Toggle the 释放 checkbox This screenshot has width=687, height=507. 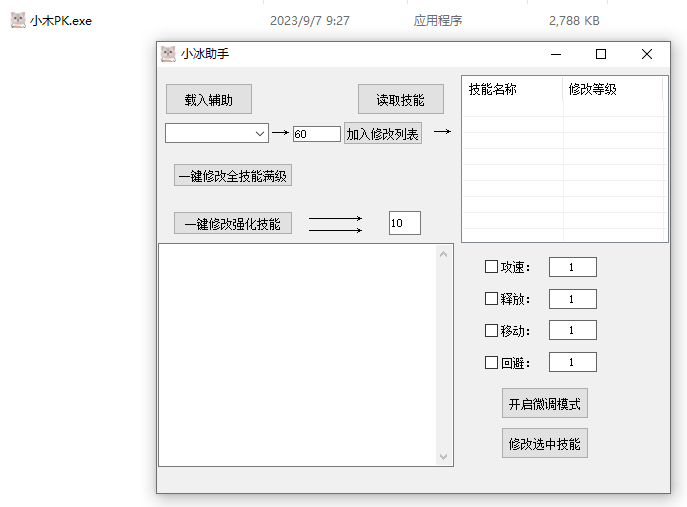(x=491, y=299)
